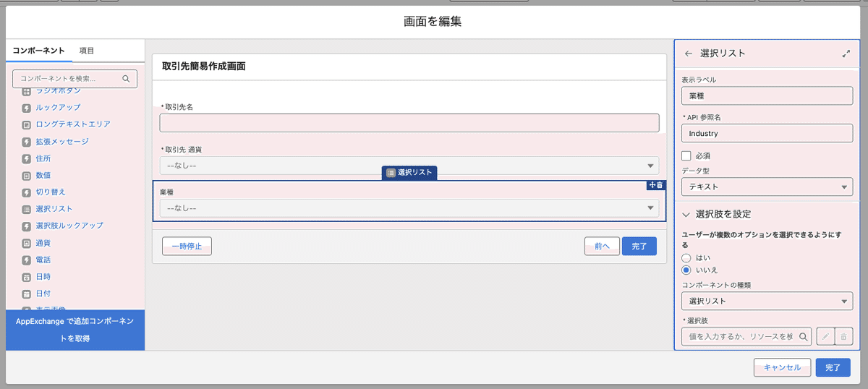Click the bottom-right 完了 dialog button
Viewport: 868px width, 389px height.
[x=833, y=367]
